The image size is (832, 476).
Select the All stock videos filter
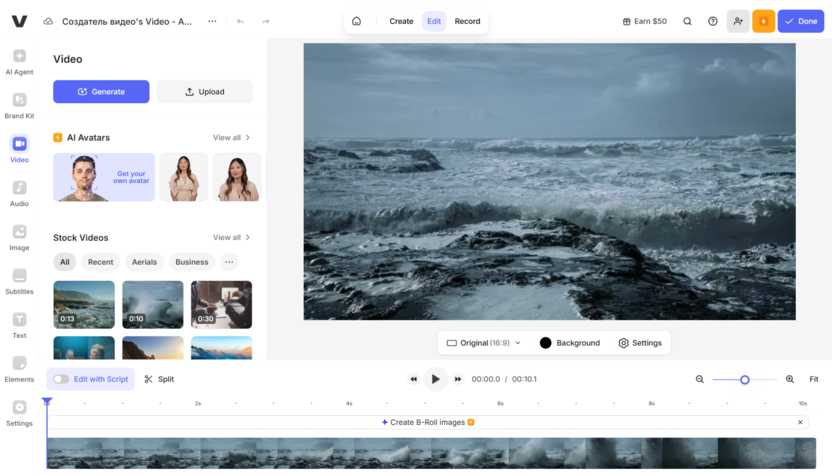65,262
